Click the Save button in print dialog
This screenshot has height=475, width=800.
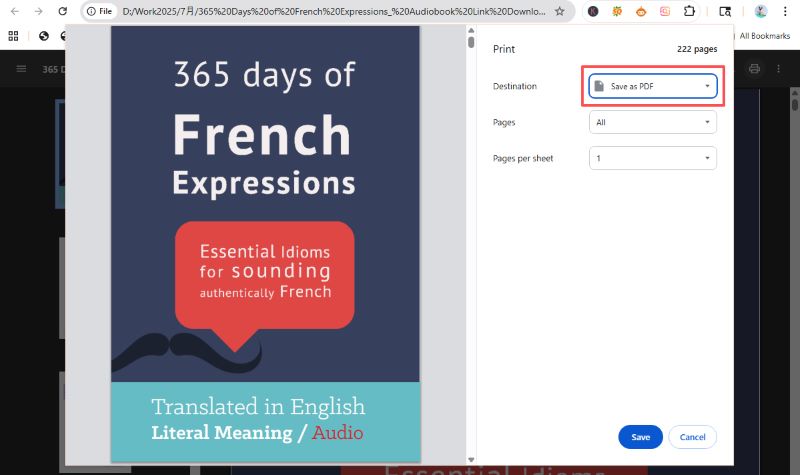click(x=640, y=437)
